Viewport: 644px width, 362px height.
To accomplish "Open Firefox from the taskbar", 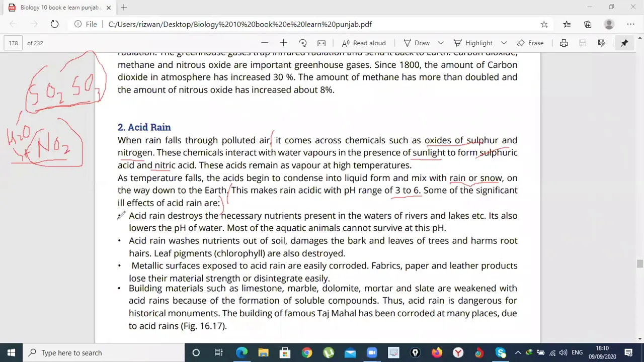I will pos(437,353).
